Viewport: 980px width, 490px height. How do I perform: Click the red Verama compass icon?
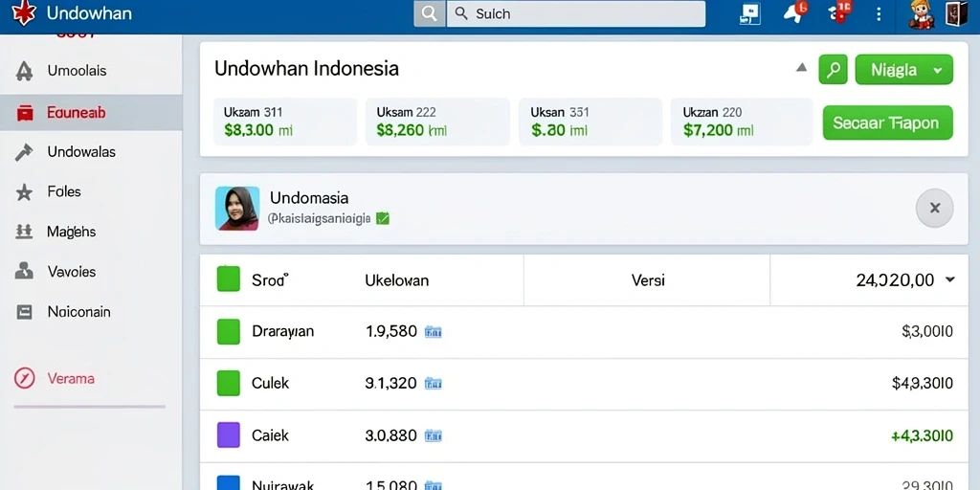(24, 378)
